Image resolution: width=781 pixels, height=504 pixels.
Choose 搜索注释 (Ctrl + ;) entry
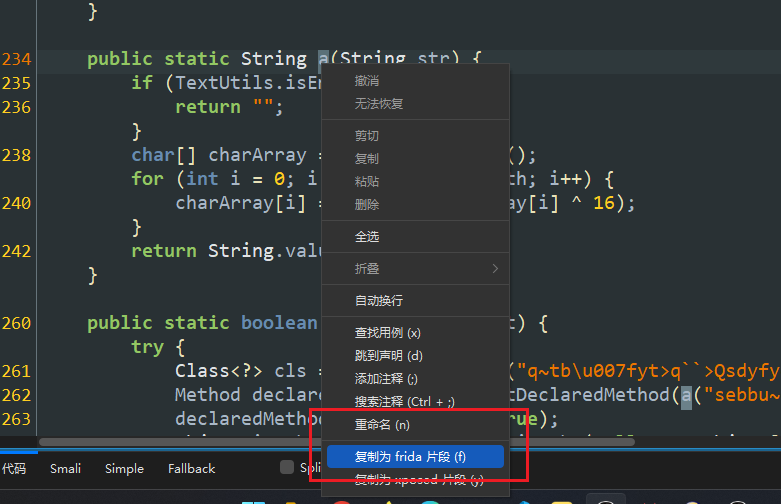404,401
